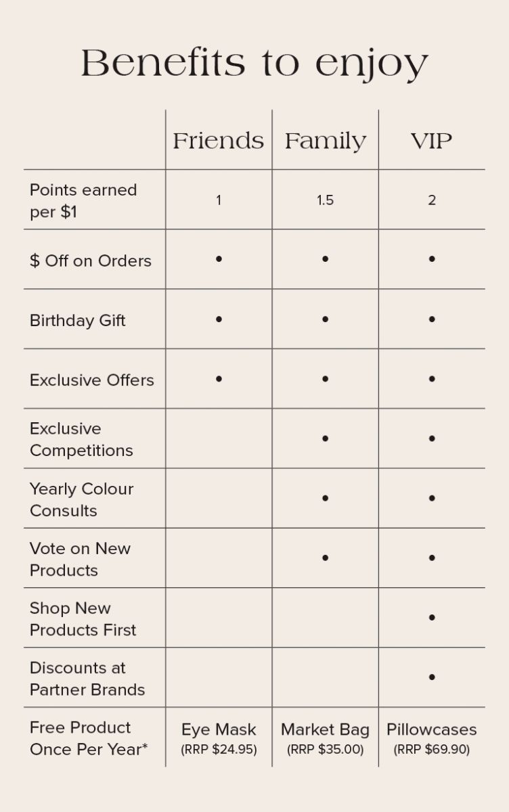
Task: Select the Family tier heading
Action: 325,141
